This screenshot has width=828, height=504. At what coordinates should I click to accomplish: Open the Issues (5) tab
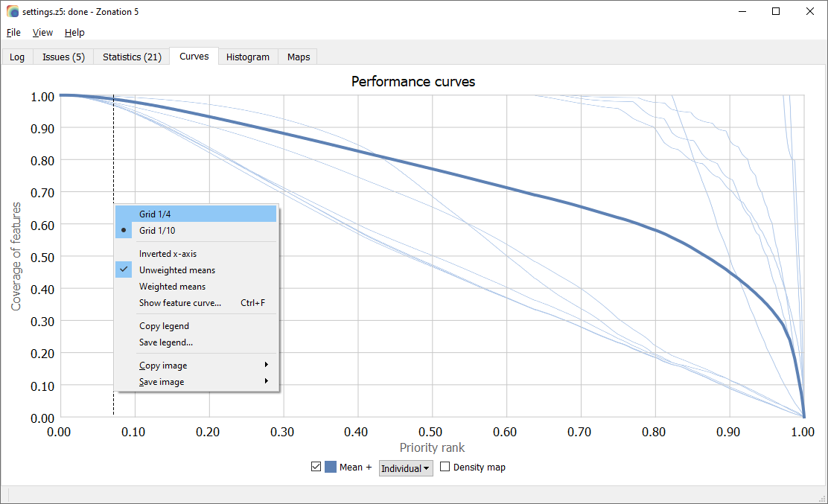63,57
